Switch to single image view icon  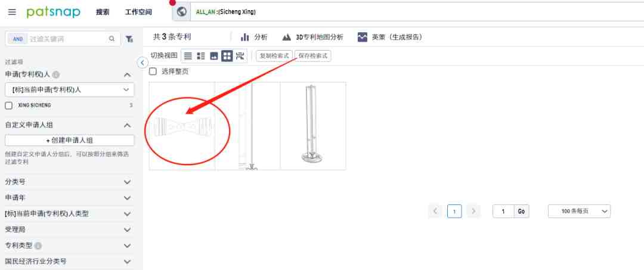click(x=214, y=56)
